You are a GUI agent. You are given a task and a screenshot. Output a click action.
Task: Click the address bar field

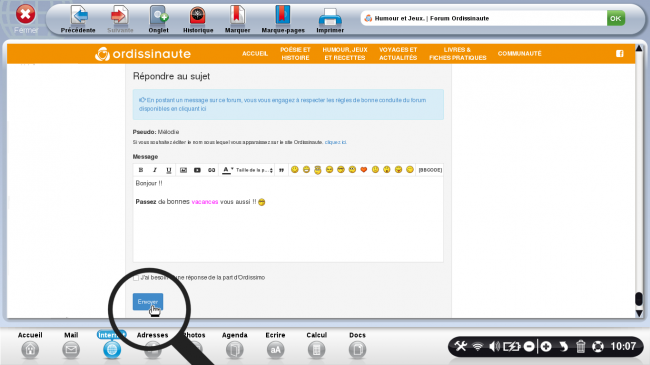(484, 18)
